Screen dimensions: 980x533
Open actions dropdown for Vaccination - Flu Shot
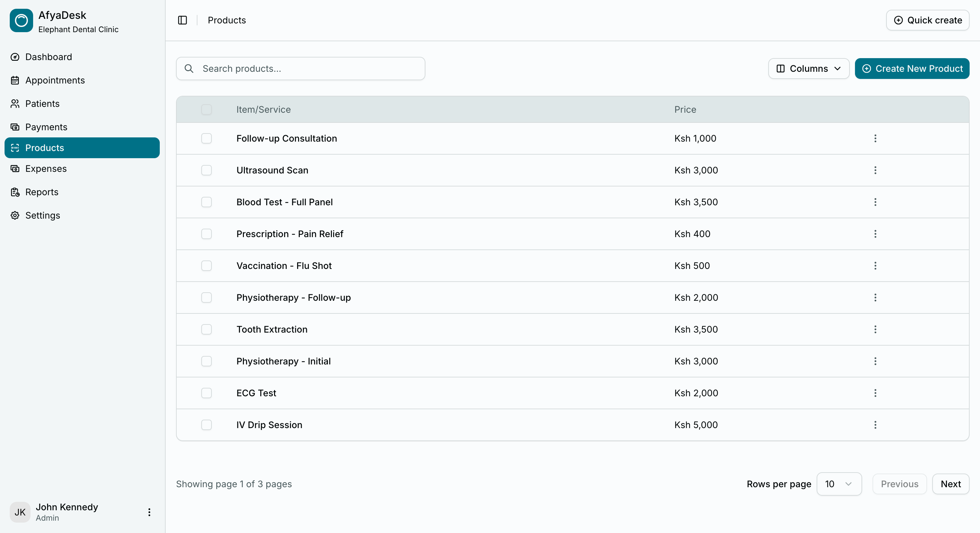[875, 266]
